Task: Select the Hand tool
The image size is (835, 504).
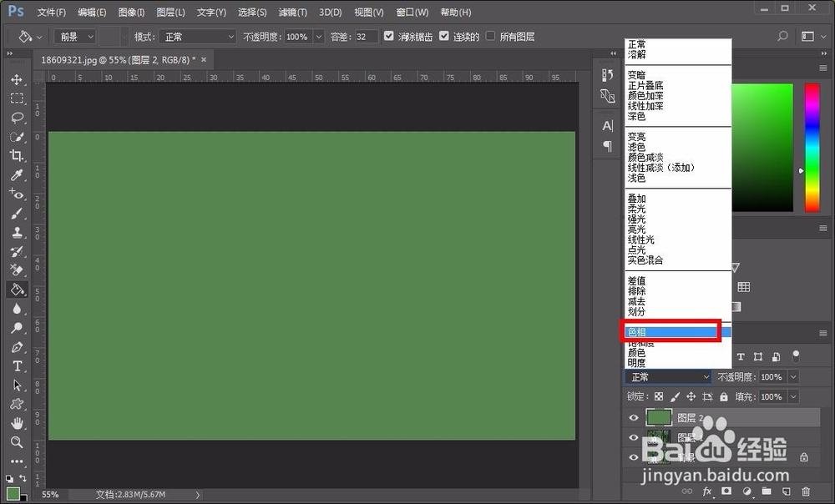Action: coord(17,423)
